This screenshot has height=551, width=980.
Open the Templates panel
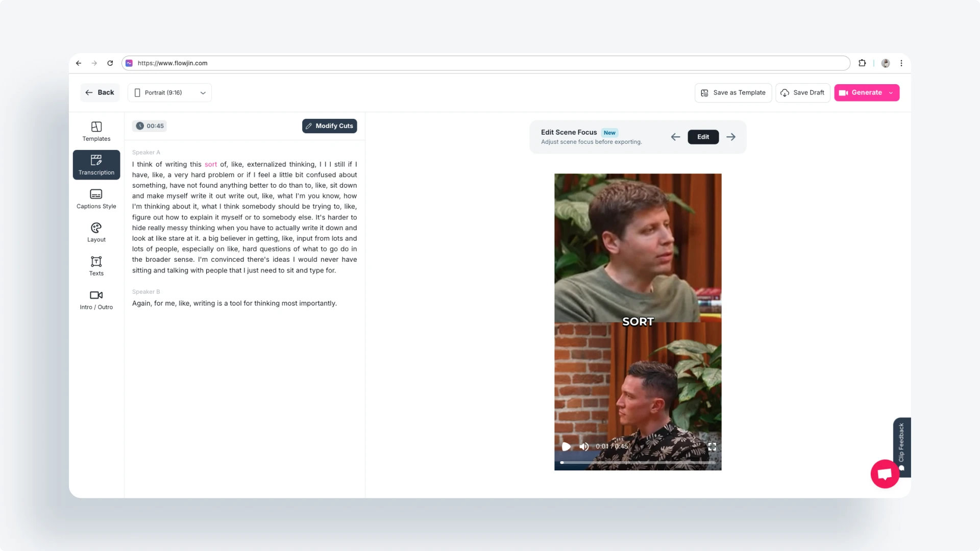(96, 131)
